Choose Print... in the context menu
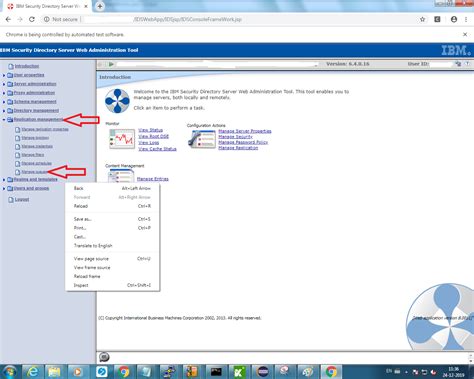The height and width of the screenshot is (379, 474). click(x=112, y=228)
